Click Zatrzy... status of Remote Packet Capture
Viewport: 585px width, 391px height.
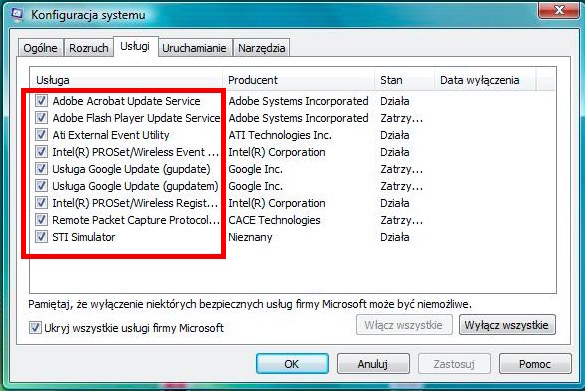coord(402,220)
